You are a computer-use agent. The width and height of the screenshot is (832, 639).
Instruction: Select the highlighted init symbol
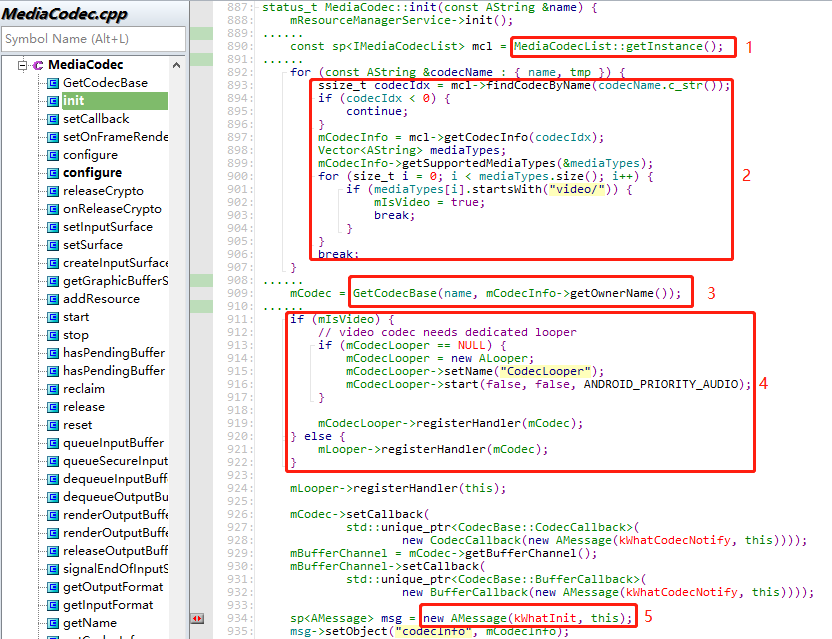[x=115, y=101]
